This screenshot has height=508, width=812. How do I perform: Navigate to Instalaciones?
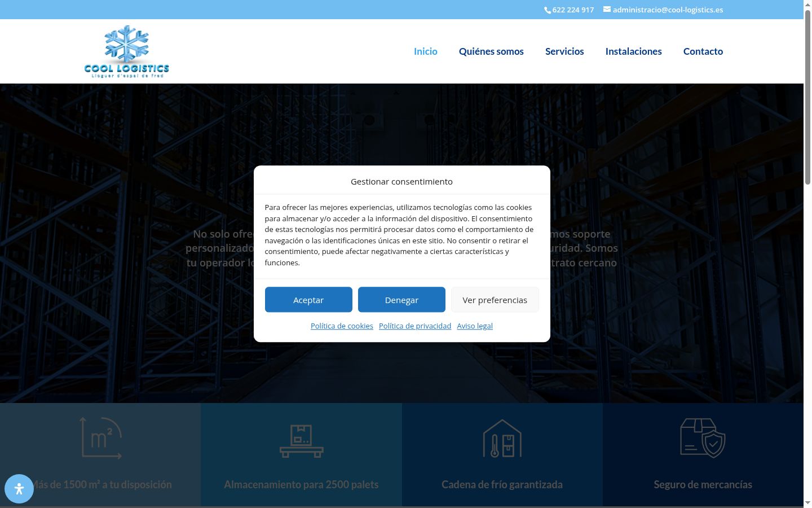click(634, 51)
